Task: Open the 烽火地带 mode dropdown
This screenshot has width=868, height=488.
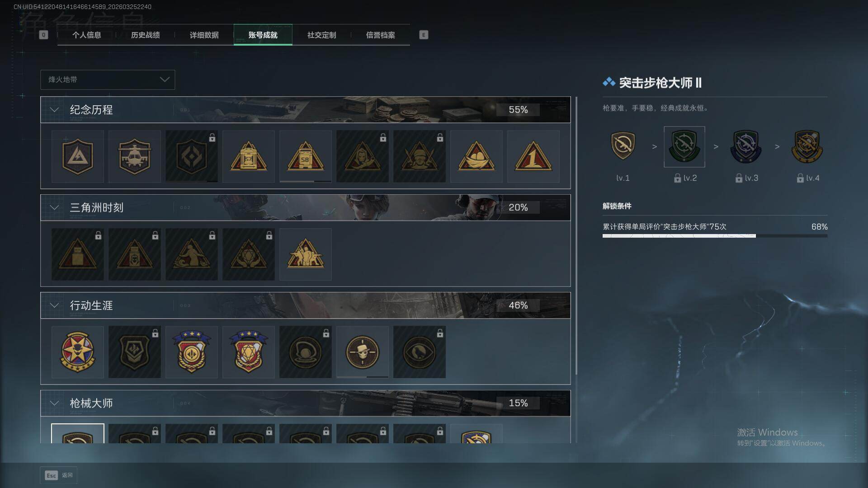Action: [x=108, y=80]
